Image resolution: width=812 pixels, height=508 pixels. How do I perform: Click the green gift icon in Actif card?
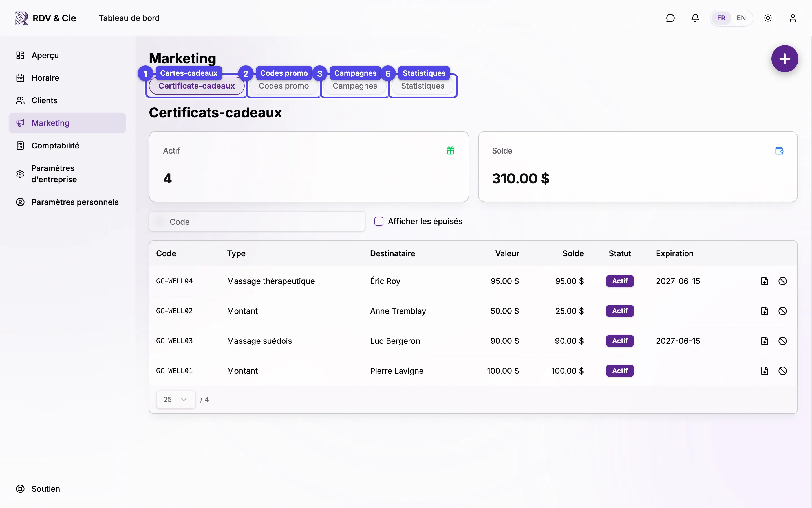pos(450,150)
